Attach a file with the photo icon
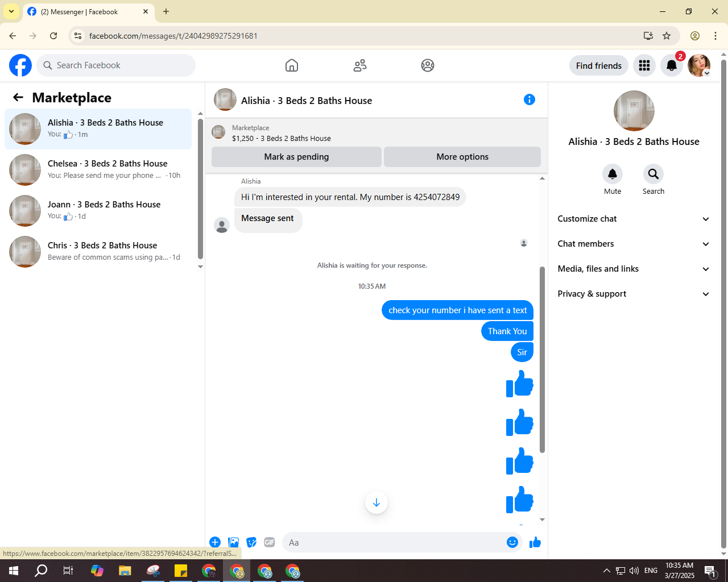 [233, 542]
